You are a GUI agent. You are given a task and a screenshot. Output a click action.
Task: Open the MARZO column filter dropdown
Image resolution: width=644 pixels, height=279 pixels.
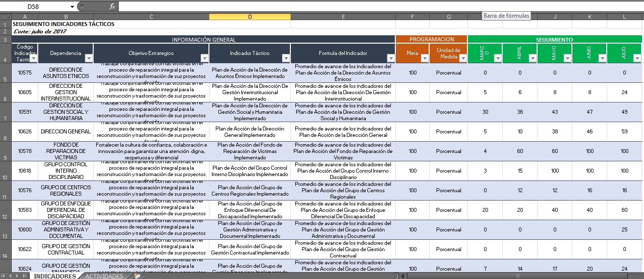point(498,58)
